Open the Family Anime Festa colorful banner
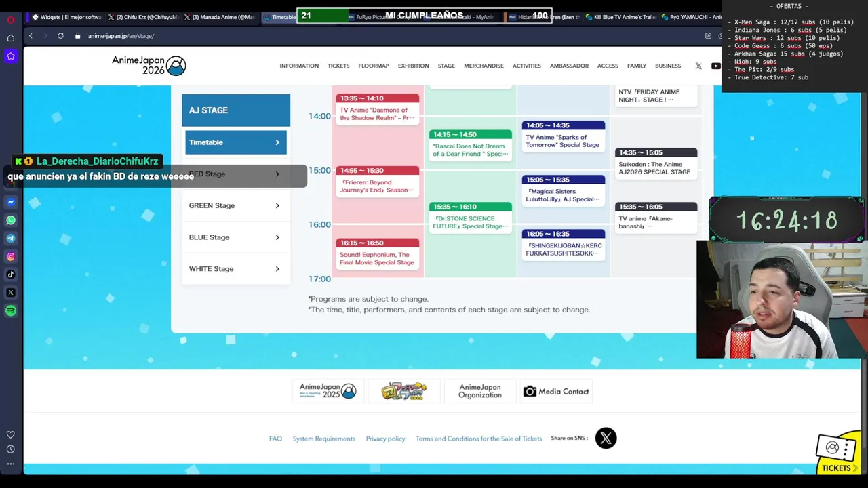Image resolution: width=868 pixels, height=488 pixels. 404,391
